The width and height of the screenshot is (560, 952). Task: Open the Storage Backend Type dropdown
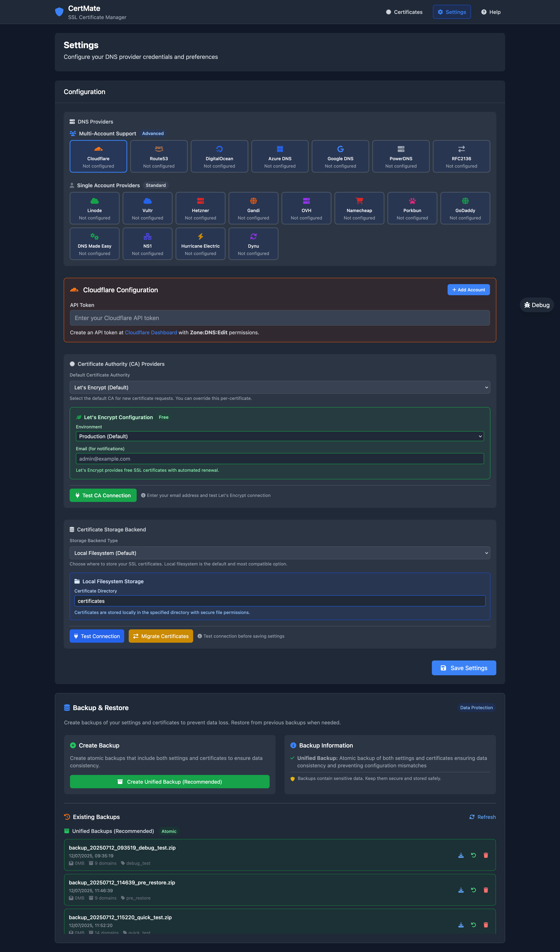[279, 553]
